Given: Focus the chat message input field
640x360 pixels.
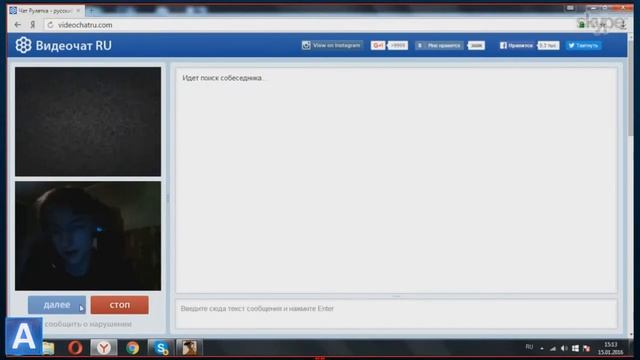Looking at the screenshot, I should (x=396, y=313).
